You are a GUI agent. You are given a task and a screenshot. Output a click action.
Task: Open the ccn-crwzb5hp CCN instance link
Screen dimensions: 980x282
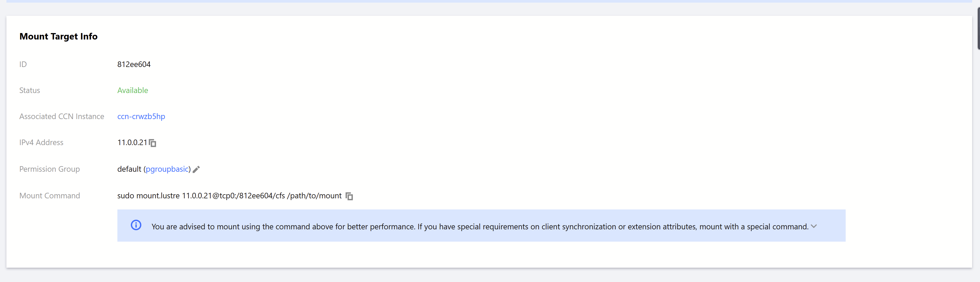(x=141, y=116)
